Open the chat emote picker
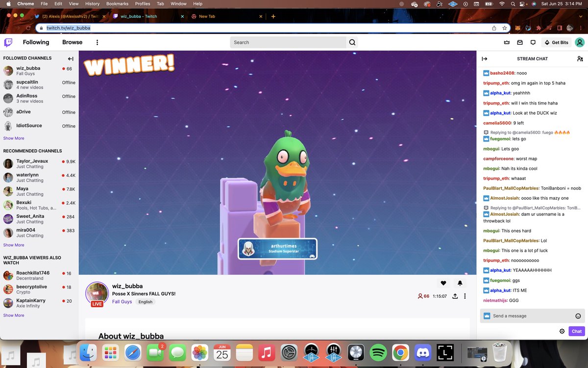Image resolution: width=588 pixels, height=368 pixels. coord(578,316)
